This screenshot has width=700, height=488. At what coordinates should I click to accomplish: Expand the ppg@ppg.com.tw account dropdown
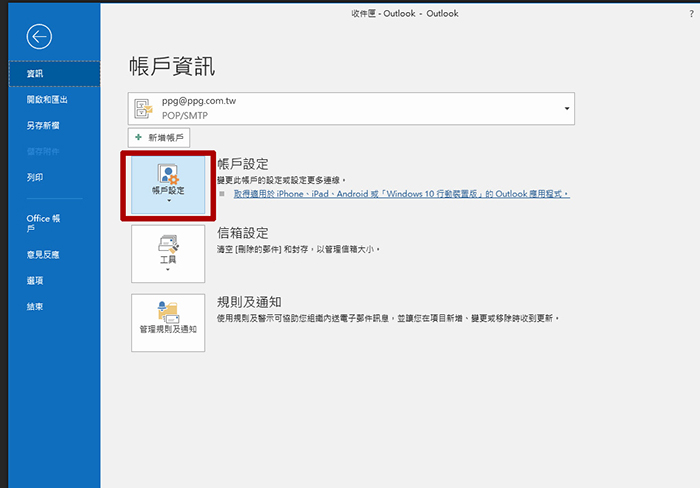click(567, 108)
